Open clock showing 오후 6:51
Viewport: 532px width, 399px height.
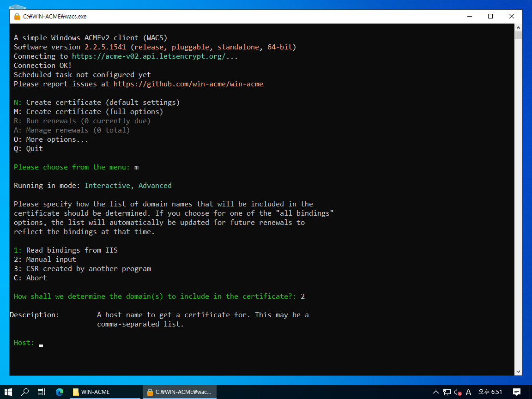point(490,392)
